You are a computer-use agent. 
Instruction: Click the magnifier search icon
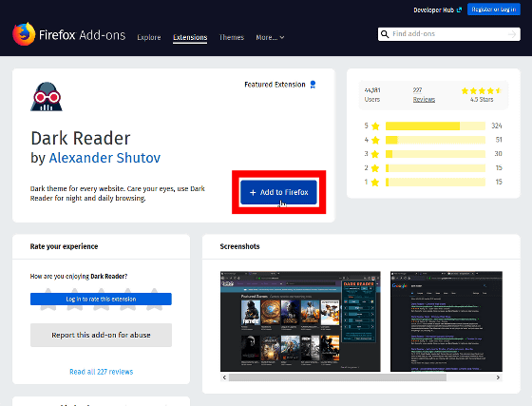click(x=385, y=34)
